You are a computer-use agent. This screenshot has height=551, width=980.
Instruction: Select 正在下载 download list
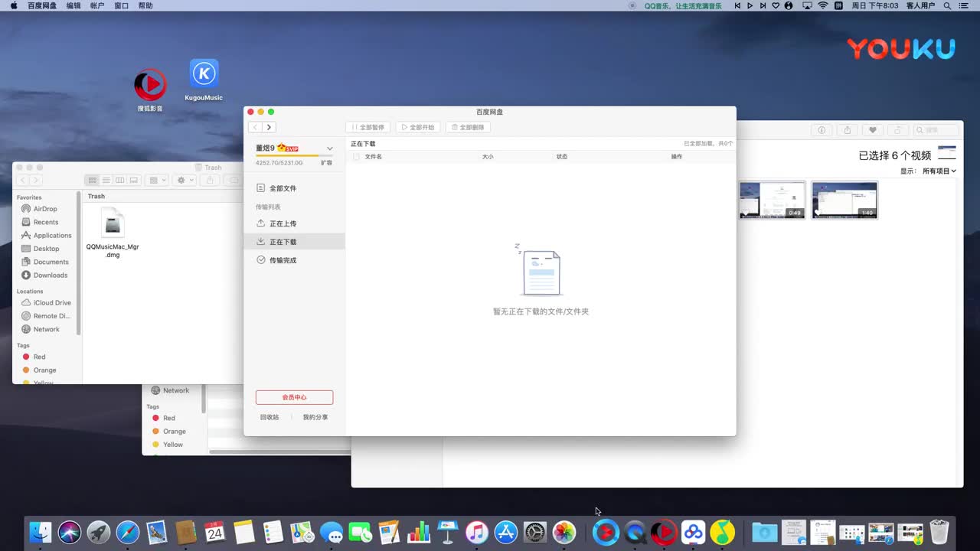pos(294,242)
